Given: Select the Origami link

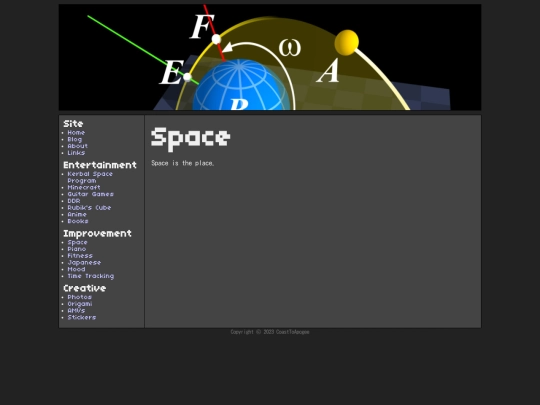Looking at the screenshot, I should 80,304.
